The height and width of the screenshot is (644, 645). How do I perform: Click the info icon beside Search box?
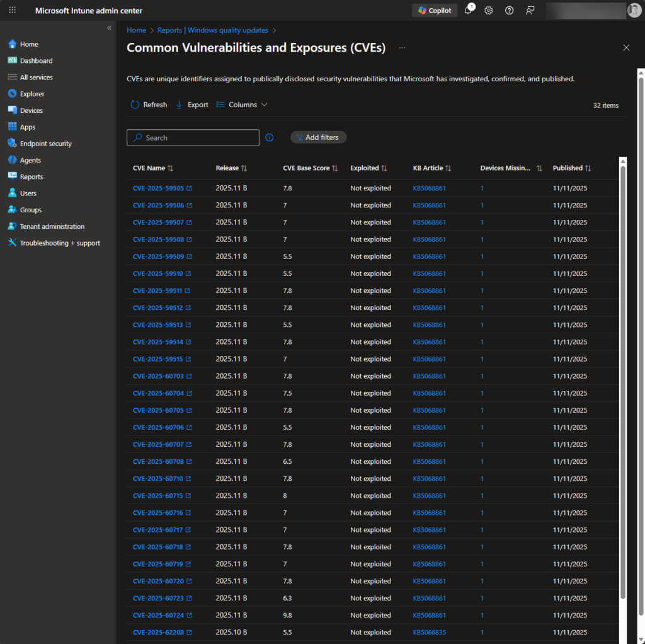pos(270,137)
